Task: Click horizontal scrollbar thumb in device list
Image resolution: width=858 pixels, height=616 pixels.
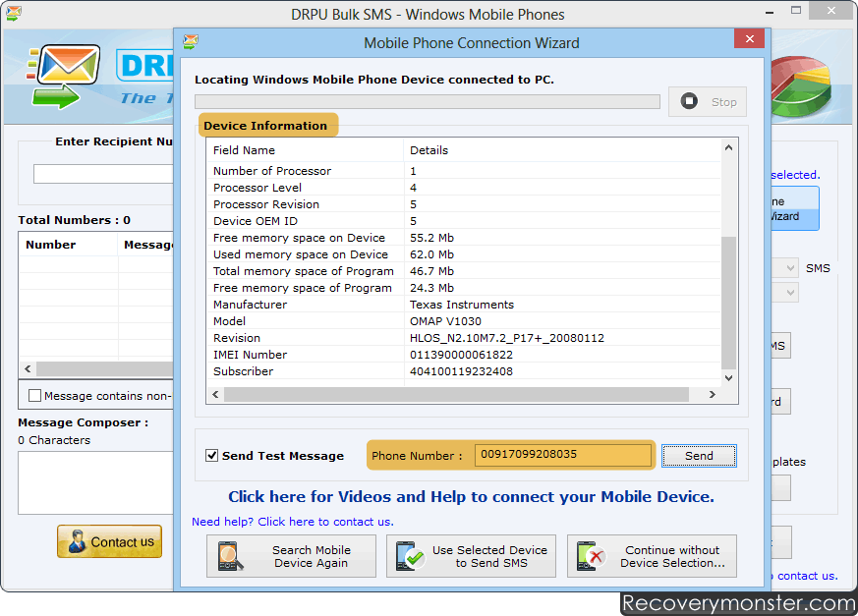Action: click(x=456, y=394)
